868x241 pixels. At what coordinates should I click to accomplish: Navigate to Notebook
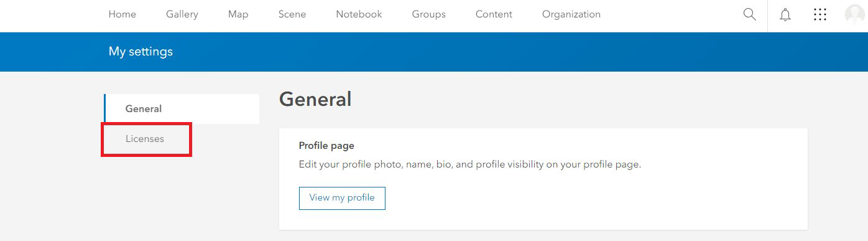click(359, 14)
